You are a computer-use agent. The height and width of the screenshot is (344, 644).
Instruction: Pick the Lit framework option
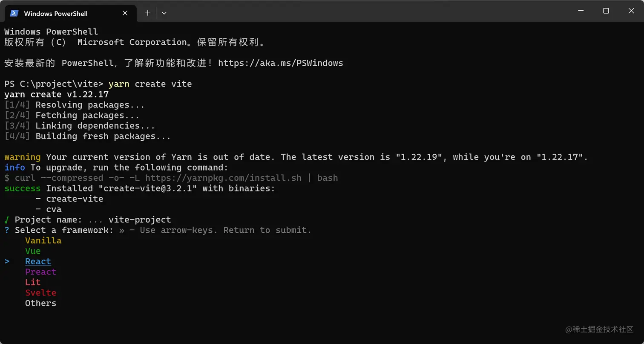pos(33,282)
